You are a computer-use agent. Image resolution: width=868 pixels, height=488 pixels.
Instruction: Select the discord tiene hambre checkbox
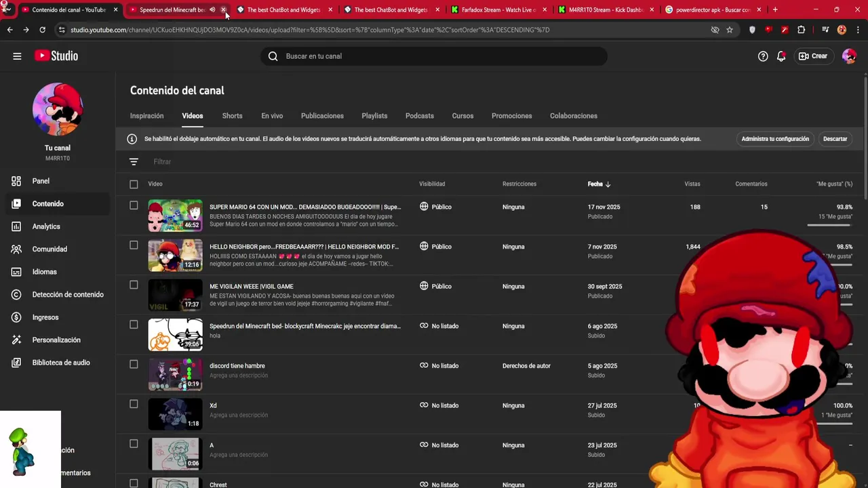pyautogui.click(x=134, y=364)
